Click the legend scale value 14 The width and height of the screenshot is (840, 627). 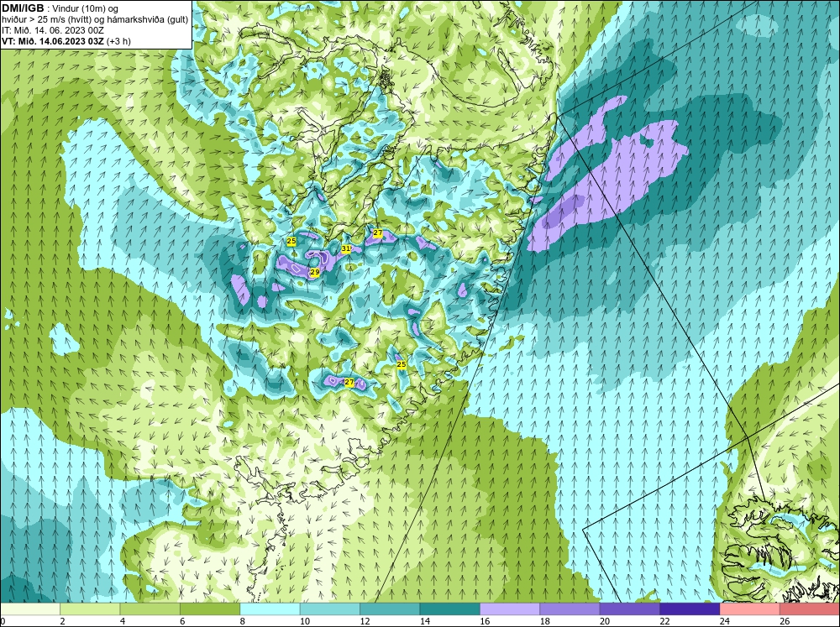(424, 621)
